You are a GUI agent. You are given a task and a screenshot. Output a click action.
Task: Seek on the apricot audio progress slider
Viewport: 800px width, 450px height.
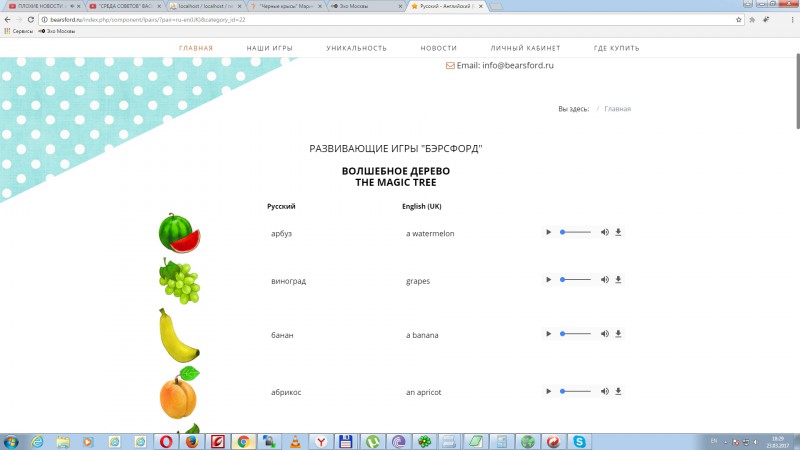click(x=576, y=391)
